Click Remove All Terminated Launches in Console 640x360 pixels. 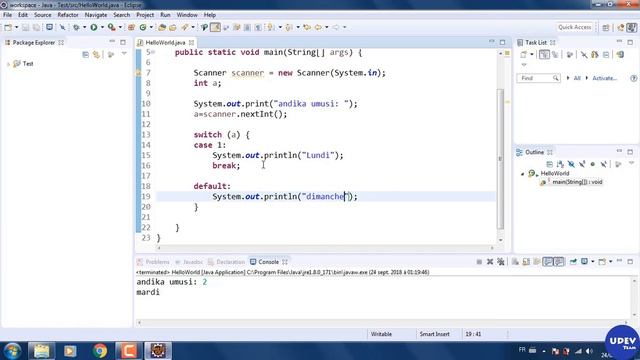tap(501, 262)
